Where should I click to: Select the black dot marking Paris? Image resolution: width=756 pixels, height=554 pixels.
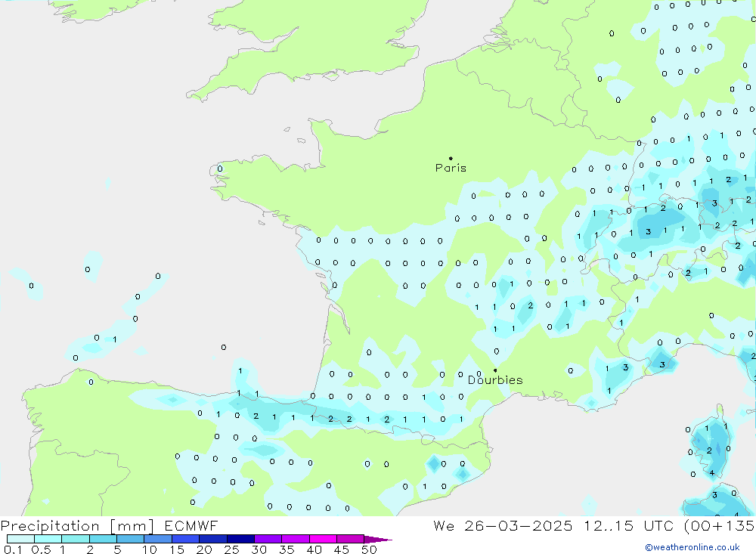451,158
